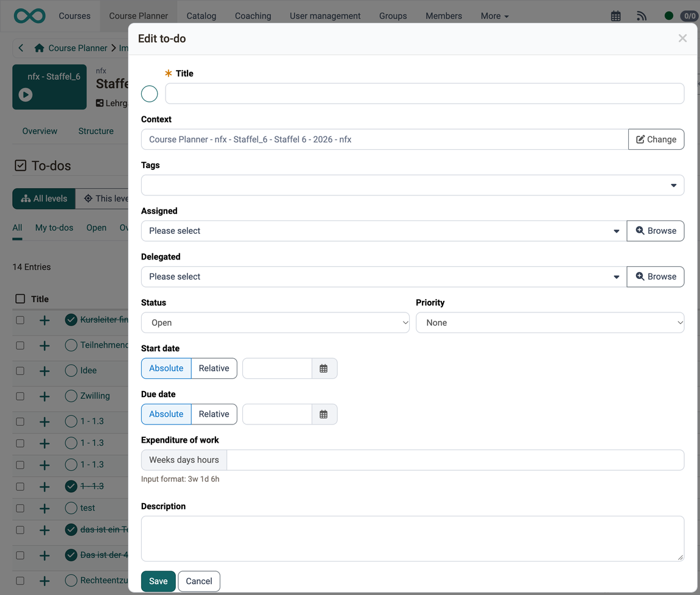Viewport: 700px width, 595px height.
Task: Open the Groups navigation tab
Action: click(393, 16)
